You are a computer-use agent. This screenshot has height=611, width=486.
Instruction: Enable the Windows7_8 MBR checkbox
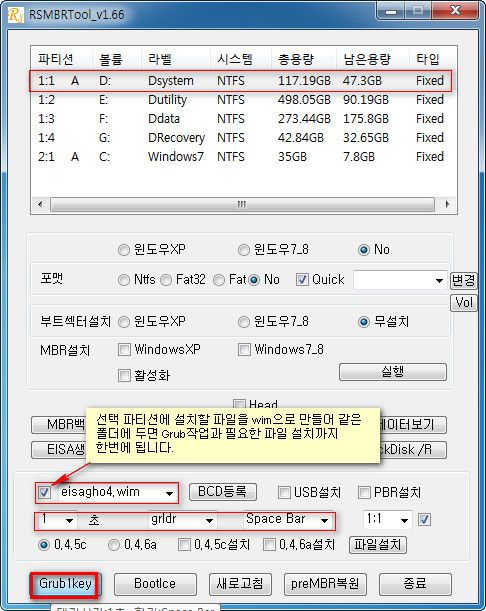point(244,350)
